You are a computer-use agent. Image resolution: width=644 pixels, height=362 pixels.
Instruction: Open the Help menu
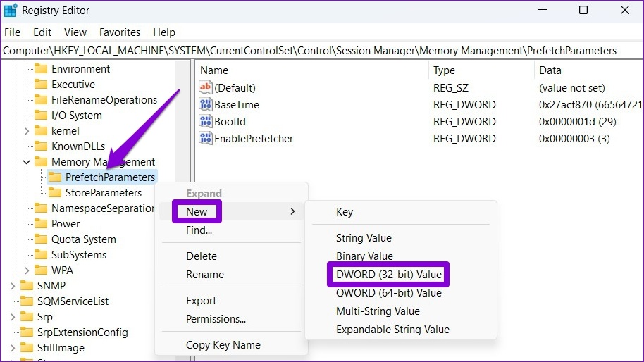[x=164, y=32]
